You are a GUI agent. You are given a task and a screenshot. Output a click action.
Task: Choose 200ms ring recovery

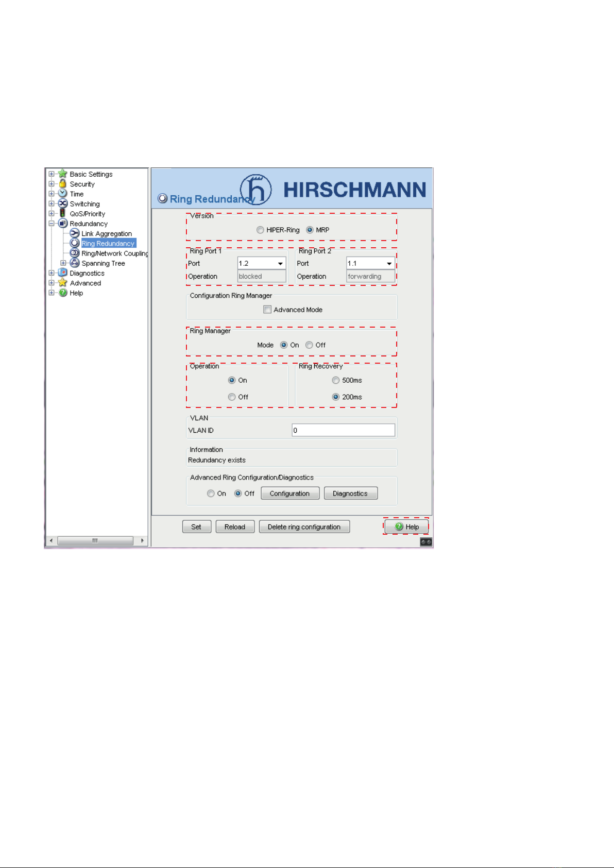(x=336, y=397)
